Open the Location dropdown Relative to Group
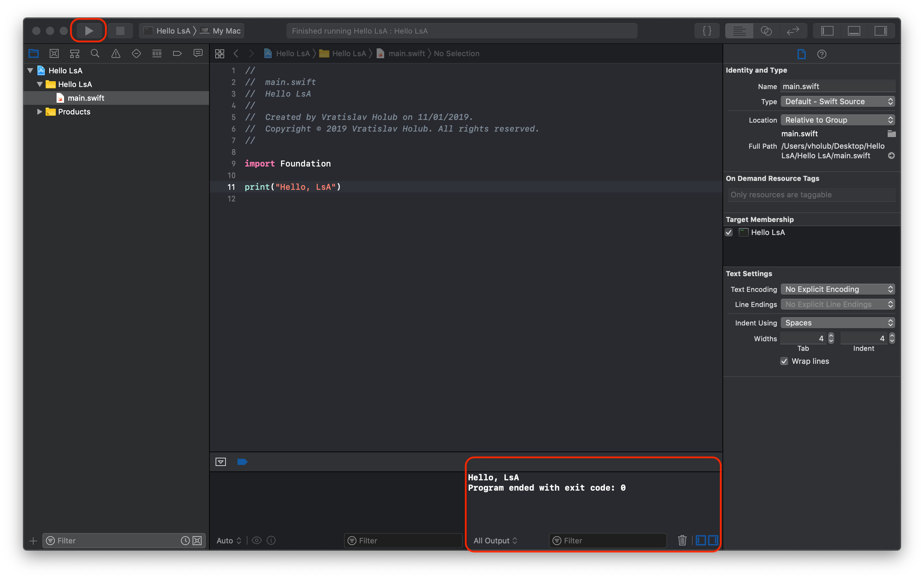 click(x=838, y=120)
